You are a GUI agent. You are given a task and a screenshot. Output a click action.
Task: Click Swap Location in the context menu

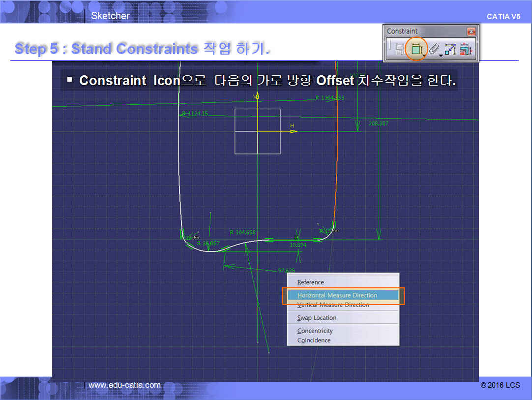point(317,318)
